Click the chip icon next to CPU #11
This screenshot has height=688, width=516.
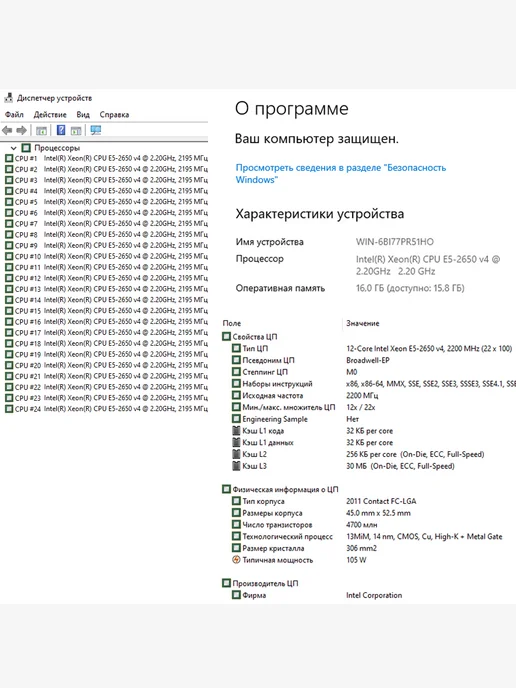[x=9, y=267]
